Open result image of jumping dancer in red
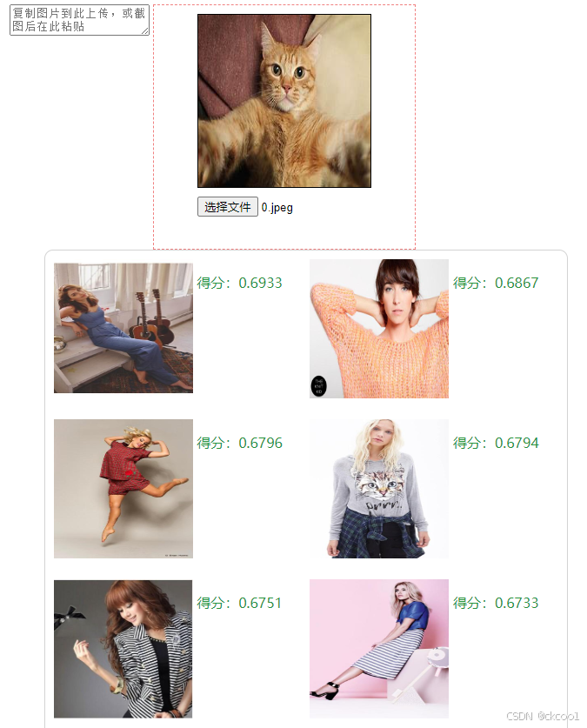587x728 pixels. tap(123, 489)
